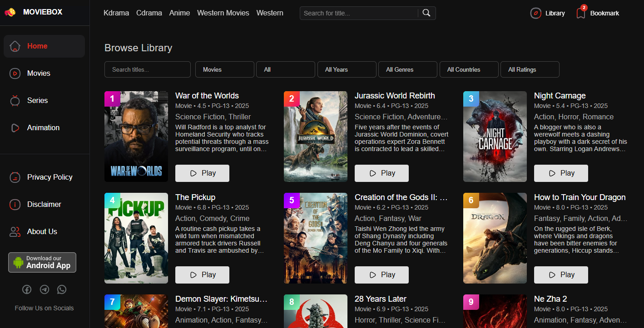644x328 pixels.
Task: Open the Bookmark link text
Action: (x=604, y=13)
